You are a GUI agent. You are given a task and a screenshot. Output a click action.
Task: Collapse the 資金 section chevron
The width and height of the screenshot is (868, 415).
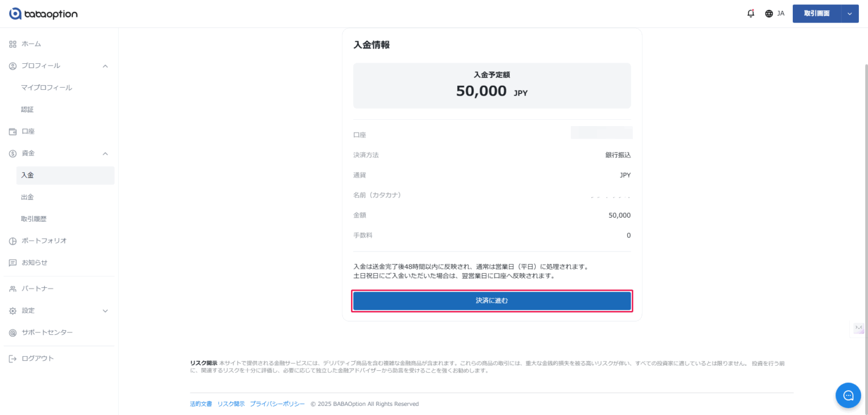coord(105,153)
